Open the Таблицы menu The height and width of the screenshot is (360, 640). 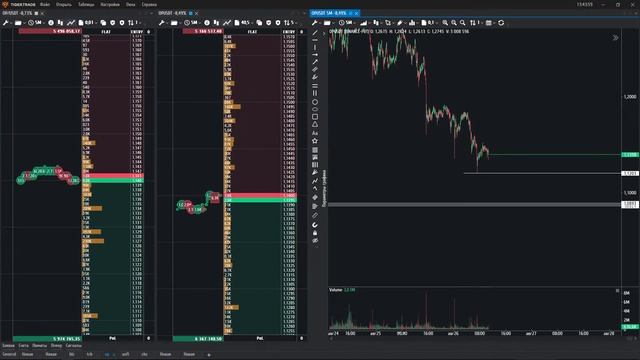click(x=86, y=4)
